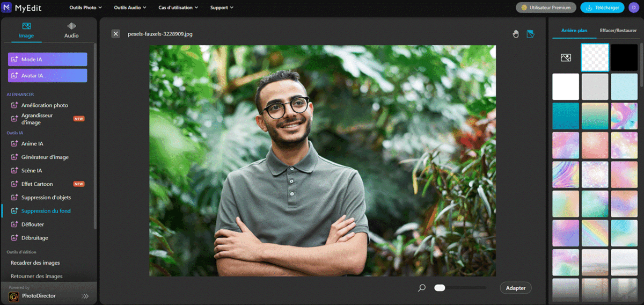Image resolution: width=644 pixels, height=305 pixels.
Task: Click Retourner des images
Action: tap(36, 277)
